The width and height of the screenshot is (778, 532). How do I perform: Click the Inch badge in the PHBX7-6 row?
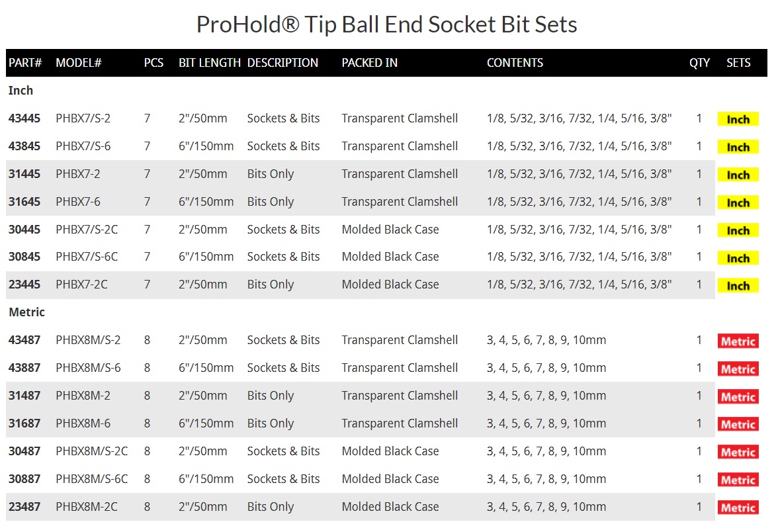(x=738, y=202)
